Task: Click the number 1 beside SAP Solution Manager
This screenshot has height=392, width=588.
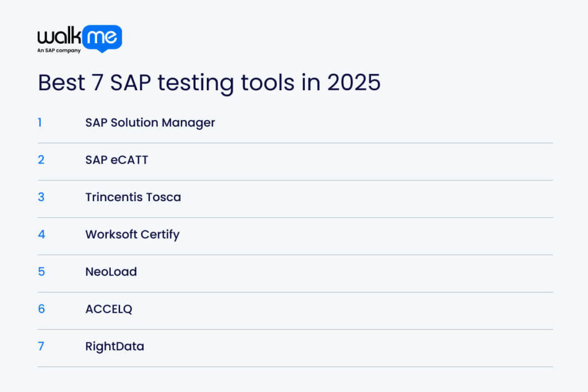Action: tap(40, 122)
